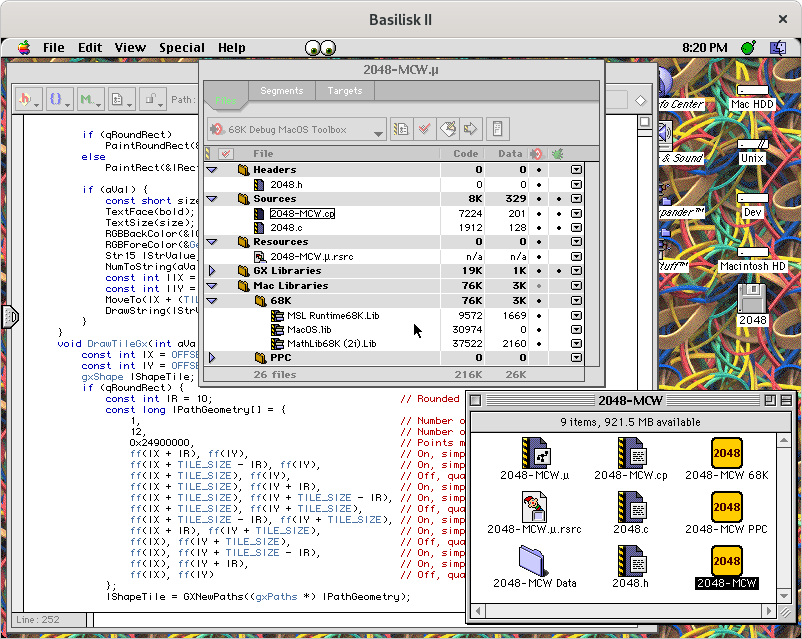Select the Macintosh HD desktop icon

tap(752, 252)
